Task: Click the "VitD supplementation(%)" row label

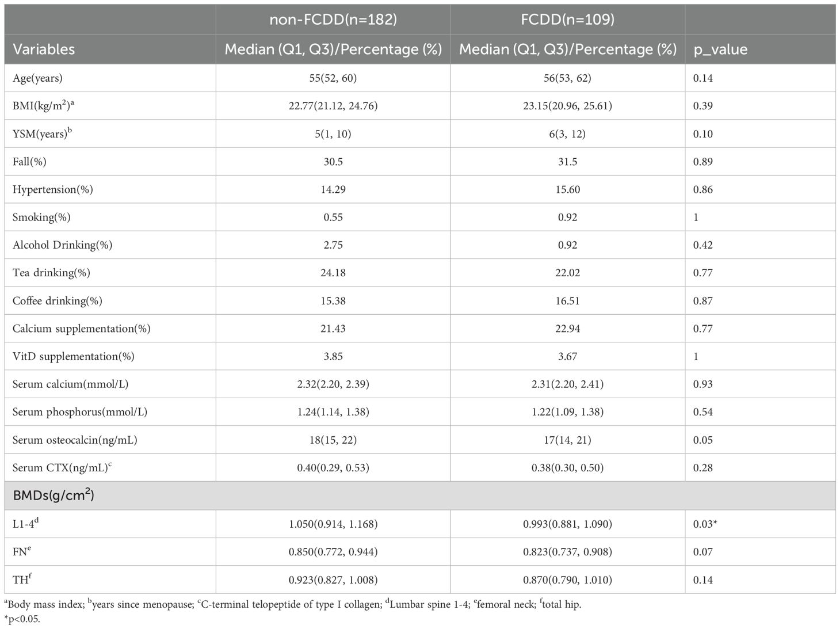Action: (73, 356)
